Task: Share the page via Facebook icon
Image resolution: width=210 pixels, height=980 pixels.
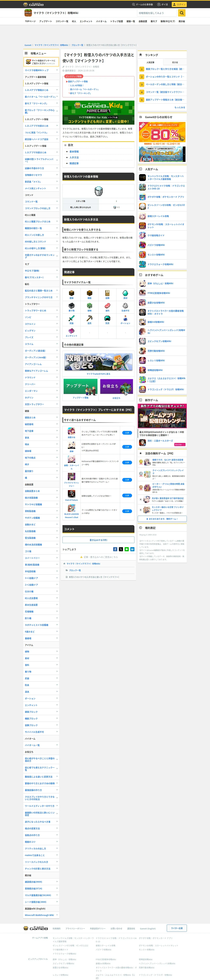Action: tap(115, 549)
